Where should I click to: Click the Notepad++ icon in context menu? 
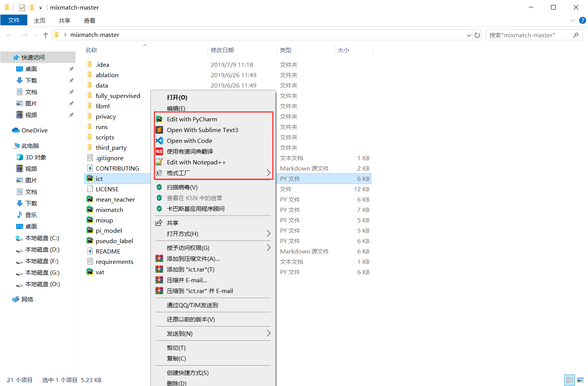(x=159, y=162)
